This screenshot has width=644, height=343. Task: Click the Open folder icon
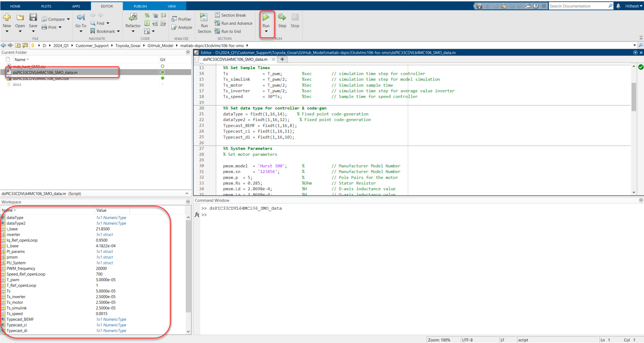point(20,17)
